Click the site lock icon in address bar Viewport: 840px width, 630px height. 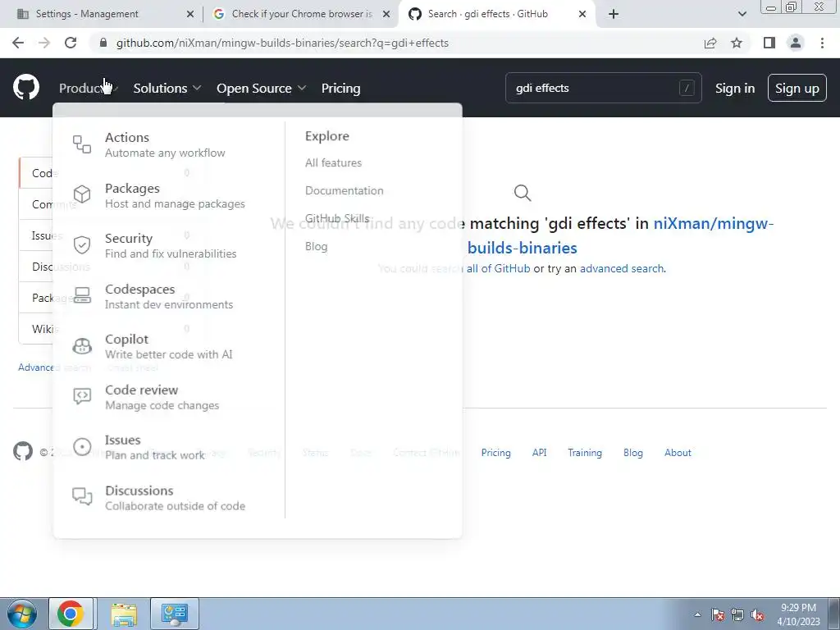(103, 43)
